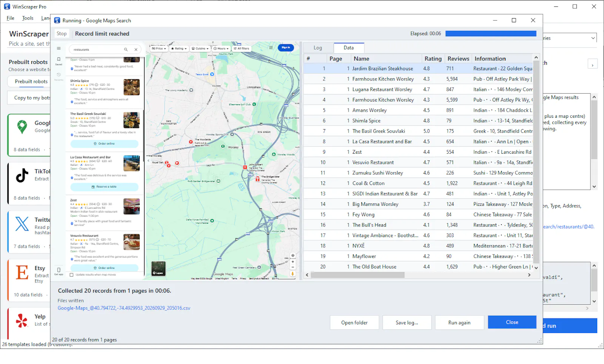Toggle Update results when map moves checkbox
This screenshot has height=364, width=604.
point(72,275)
